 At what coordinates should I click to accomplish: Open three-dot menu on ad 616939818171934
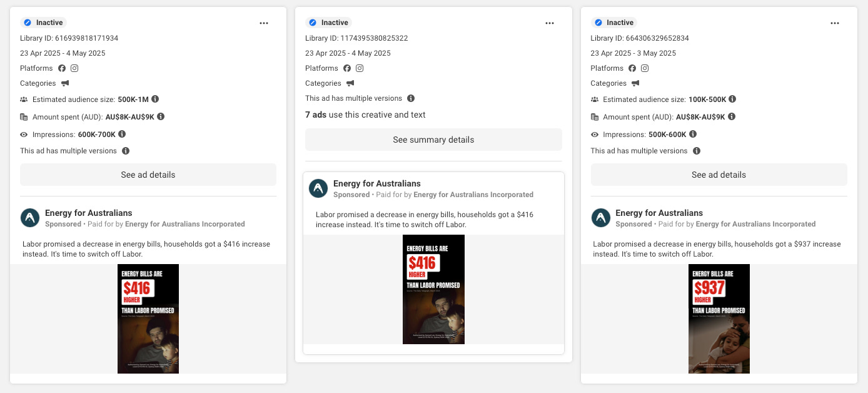pyautogui.click(x=264, y=23)
